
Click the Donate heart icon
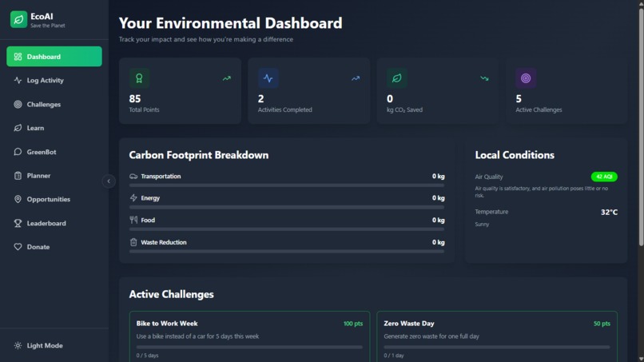pyautogui.click(x=18, y=247)
